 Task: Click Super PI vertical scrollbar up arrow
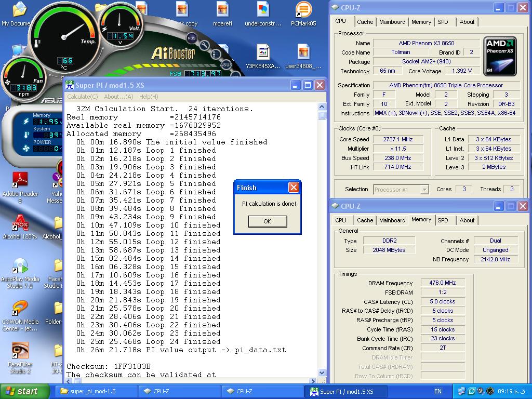pos(322,107)
